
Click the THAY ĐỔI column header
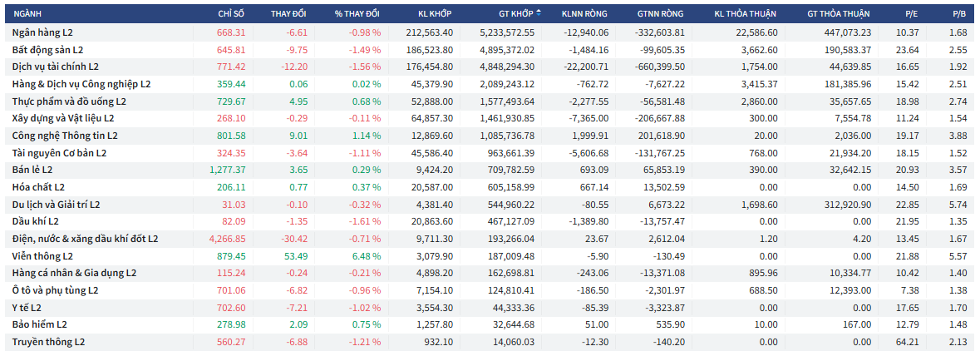click(x=288, y=14)
